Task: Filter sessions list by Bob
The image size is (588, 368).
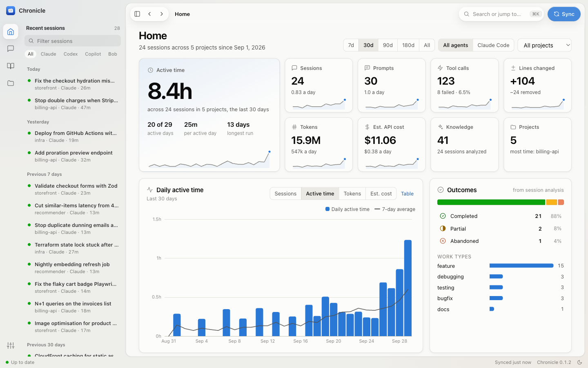Action: click(x=113, y=54)
